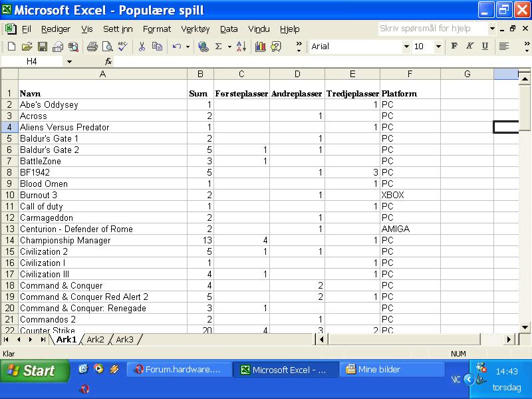This screenshot has height=399, width=532.
Task: Switch to the Ark2 sheet tab
Action: (x=95, y=339)
